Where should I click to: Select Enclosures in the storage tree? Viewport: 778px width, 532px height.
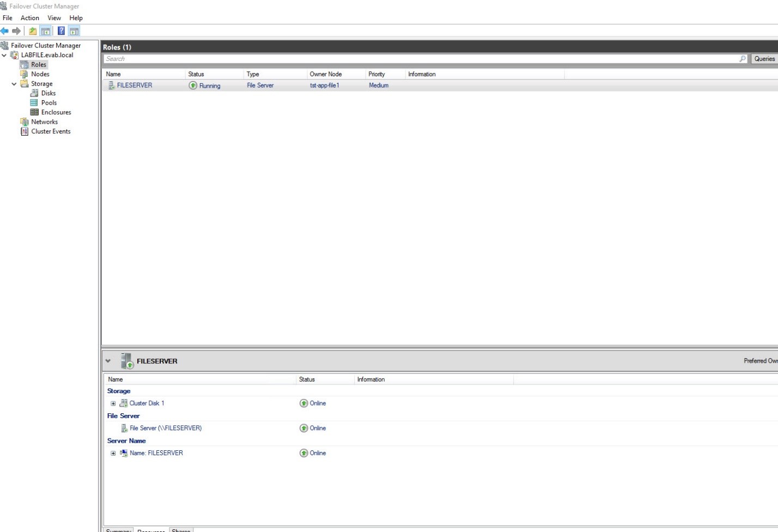56,112
